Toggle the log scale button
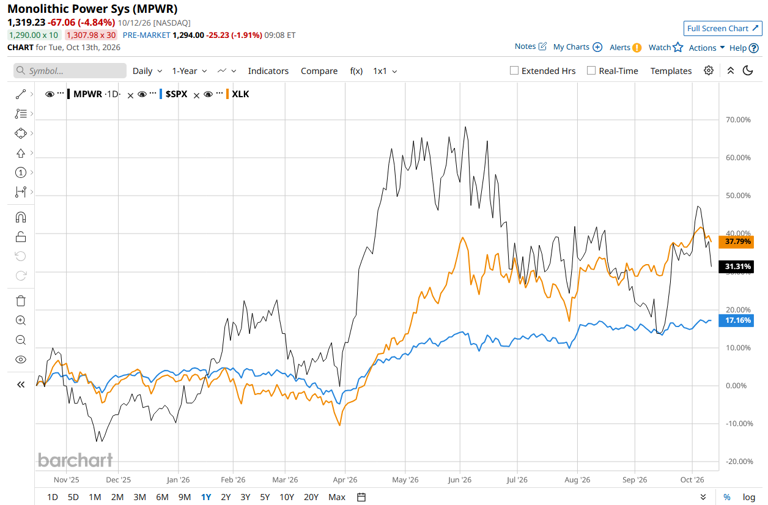The width and height of the screenshot is (768, 505). (748, 497)
